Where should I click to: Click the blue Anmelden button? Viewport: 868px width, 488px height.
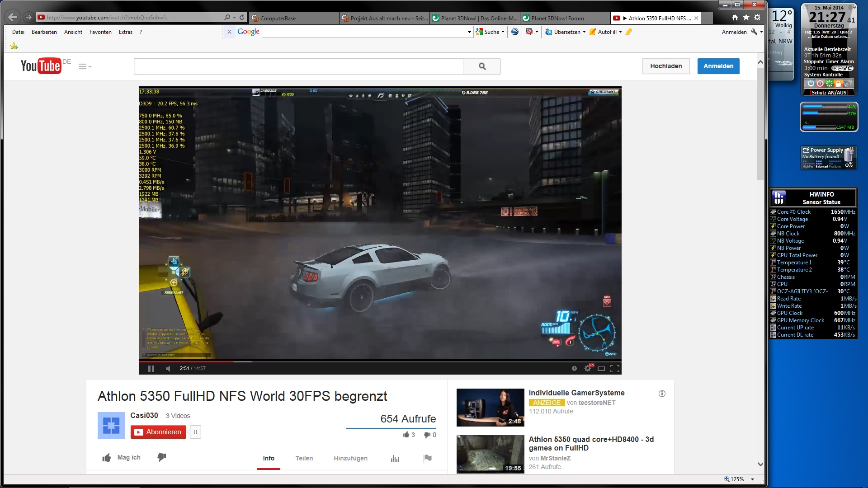[x=718, y=66]
